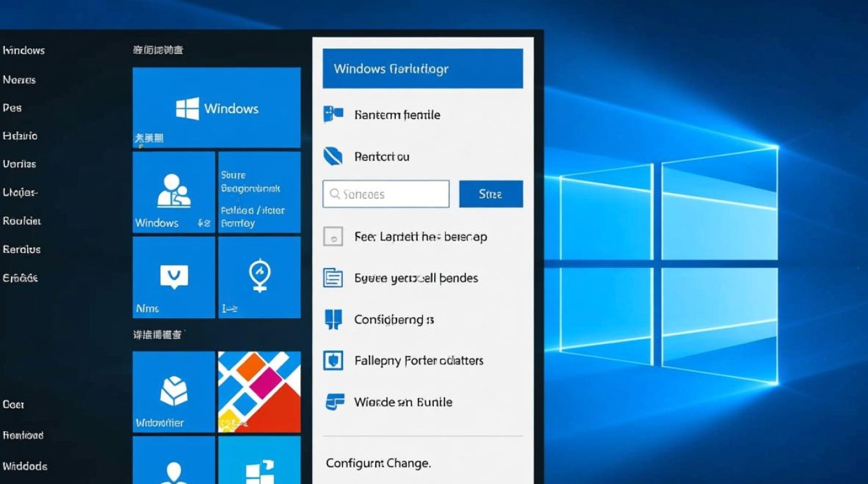868x484 pixels.
Task: Click the magnifier icon inside the search box
Action: coord(335,194)
